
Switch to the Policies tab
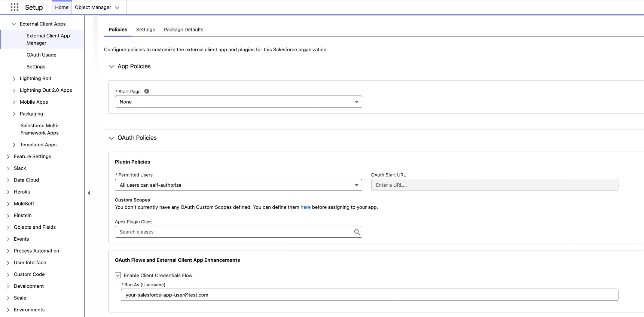[x=118, y=30]
